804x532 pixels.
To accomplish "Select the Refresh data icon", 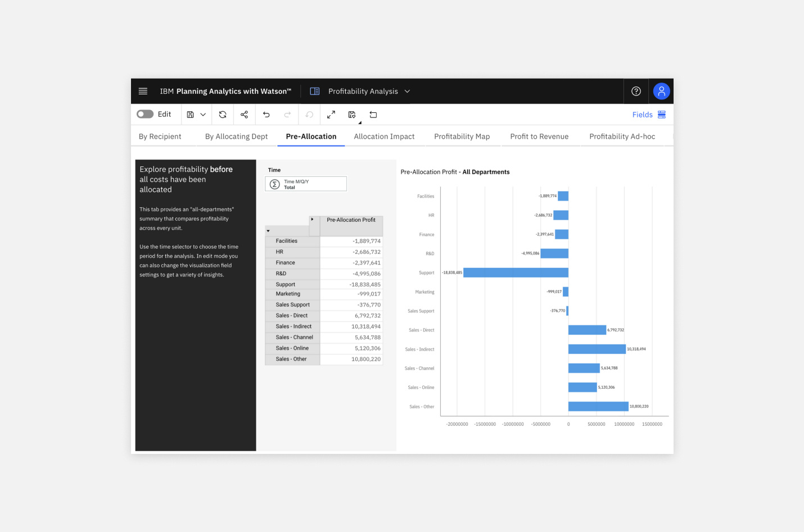I will [x=223, y=114].
